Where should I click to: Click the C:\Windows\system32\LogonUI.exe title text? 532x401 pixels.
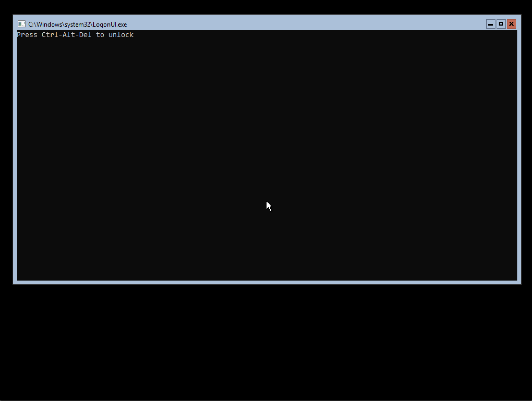tap(77, 25)
